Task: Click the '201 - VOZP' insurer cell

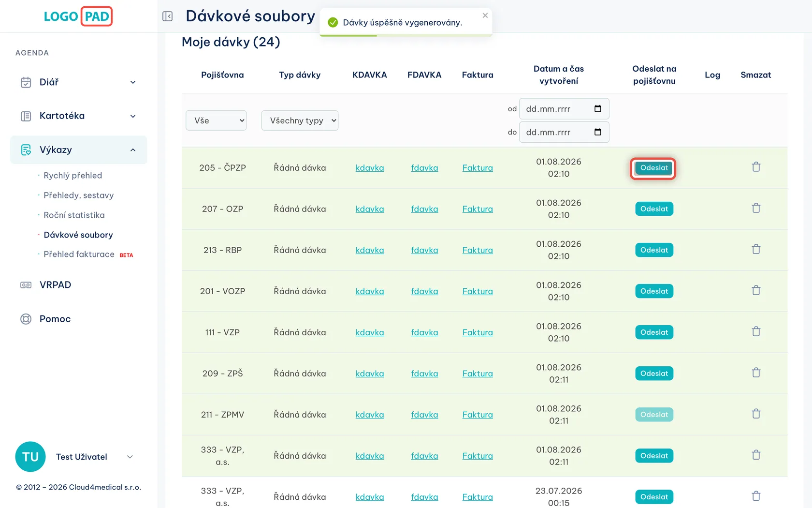Action: [222, 291]
